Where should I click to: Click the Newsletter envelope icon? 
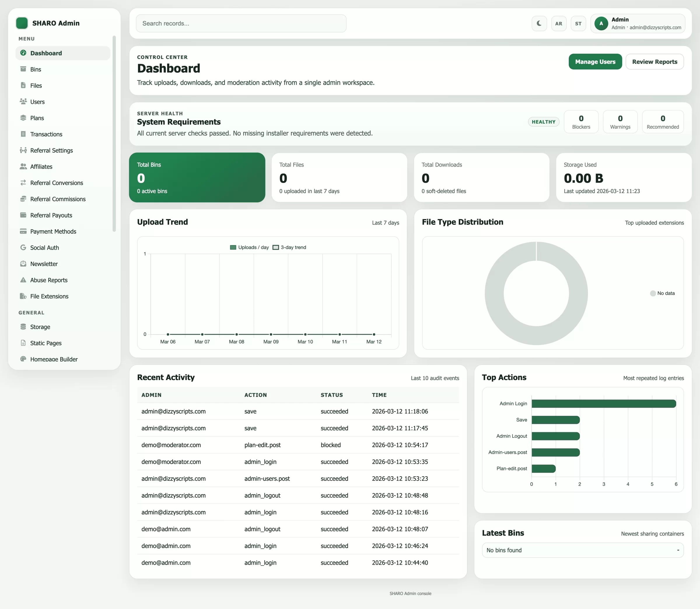23,264
